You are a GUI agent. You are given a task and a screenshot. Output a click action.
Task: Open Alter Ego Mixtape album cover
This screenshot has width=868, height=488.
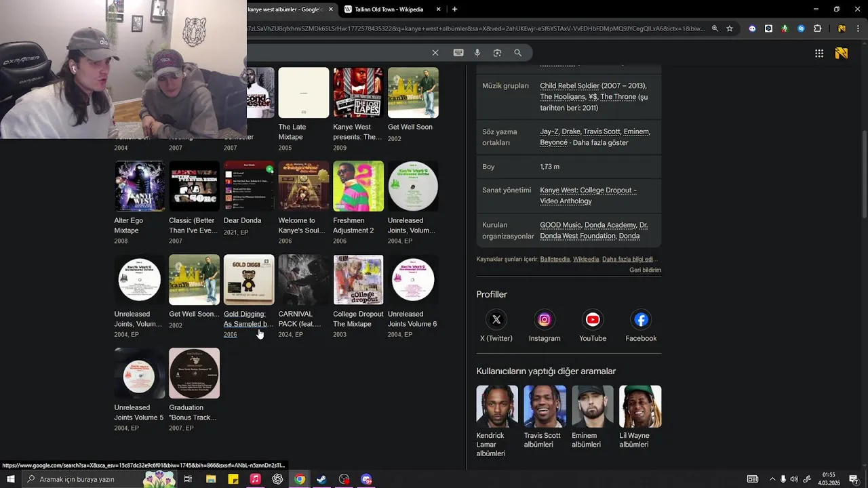[x=140, y=186]
